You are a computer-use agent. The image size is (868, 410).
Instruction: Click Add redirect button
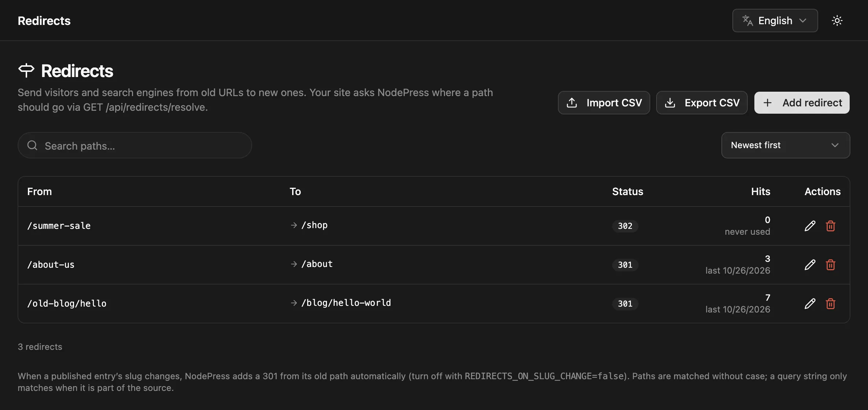[802, 103]
